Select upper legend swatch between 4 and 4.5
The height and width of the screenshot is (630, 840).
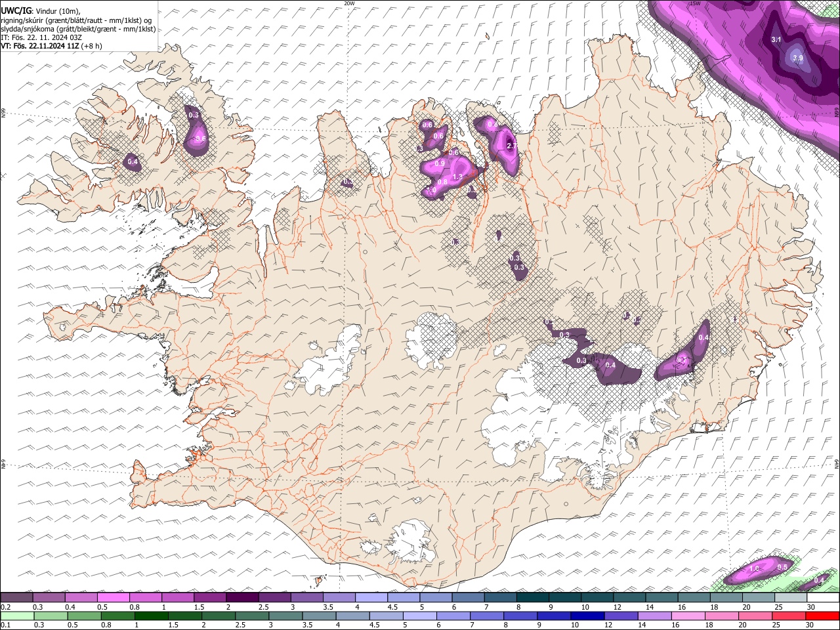click(x=371, y=598)
